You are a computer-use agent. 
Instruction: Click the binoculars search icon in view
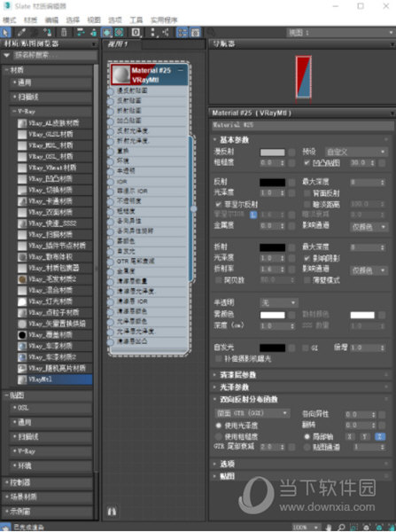pos(112,511)
